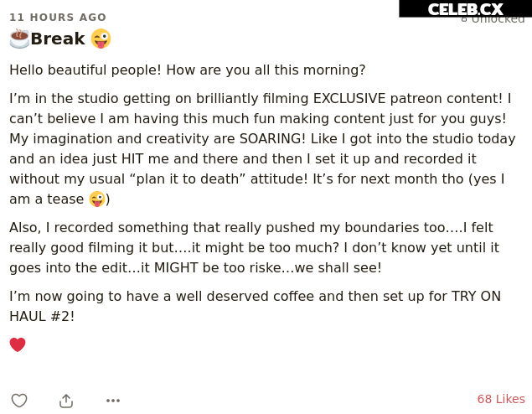
Task: Click the winking tongue emoji beside Break
Action: pyautogui.click(x=101, y=39)
